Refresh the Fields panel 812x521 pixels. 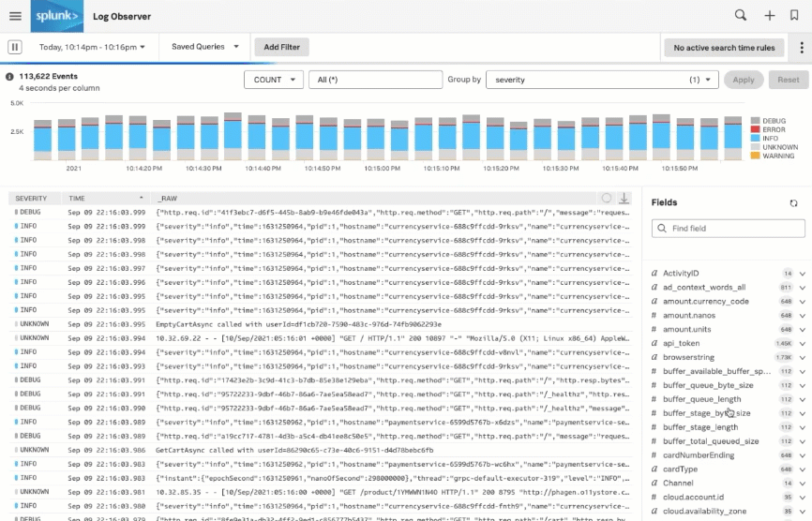tap(793, 203)
